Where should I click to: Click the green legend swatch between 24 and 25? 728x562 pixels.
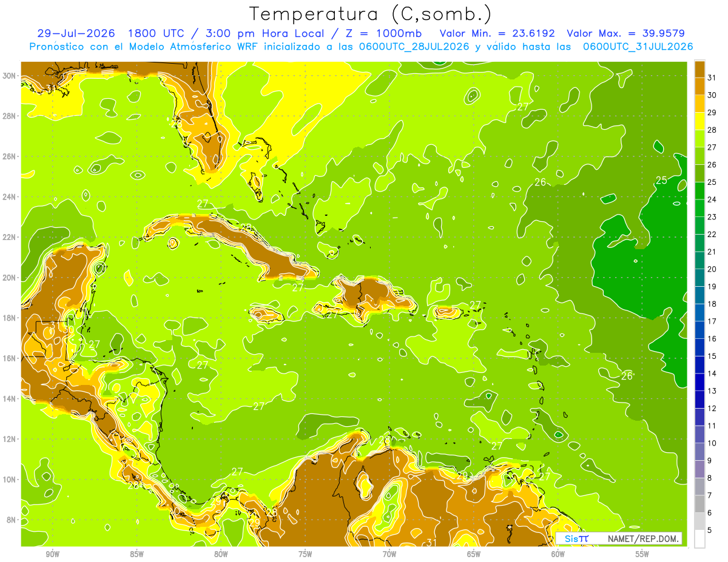pyautogui.click(x=699, y=191)
